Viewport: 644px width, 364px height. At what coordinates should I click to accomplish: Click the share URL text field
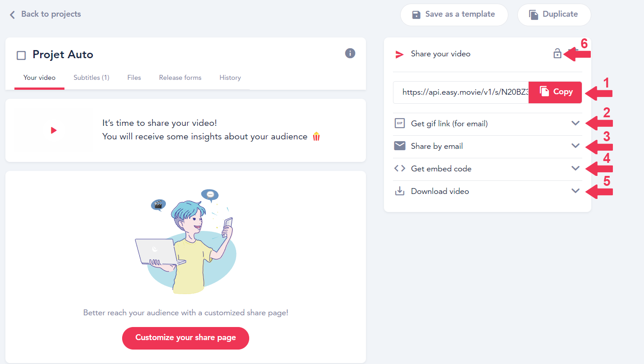pyautogui.click(x=461, y=92)
